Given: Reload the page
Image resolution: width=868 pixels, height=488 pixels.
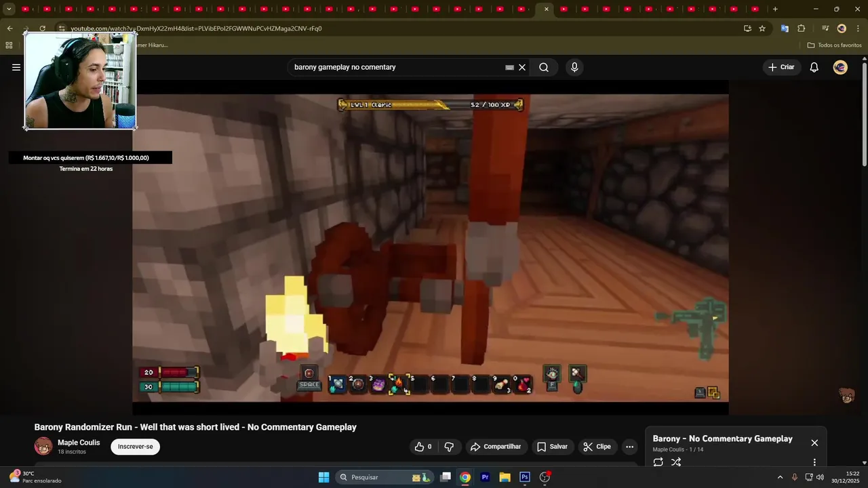Looking at the screenshot, I should [42, 28].
